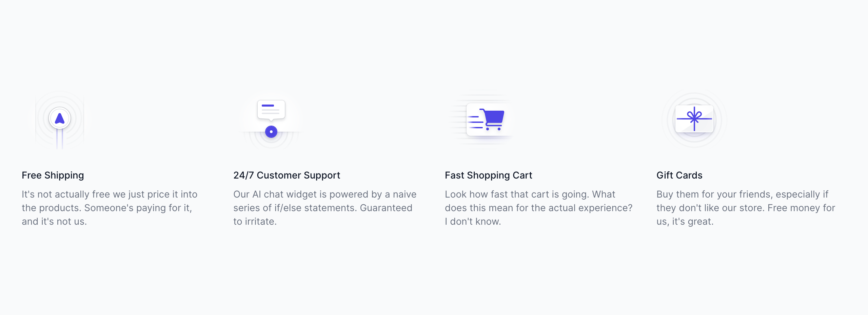Screen dimensions: 868x315
Task: Click the purple dot beneath the chat bubble
Action: tap(271, 132)
